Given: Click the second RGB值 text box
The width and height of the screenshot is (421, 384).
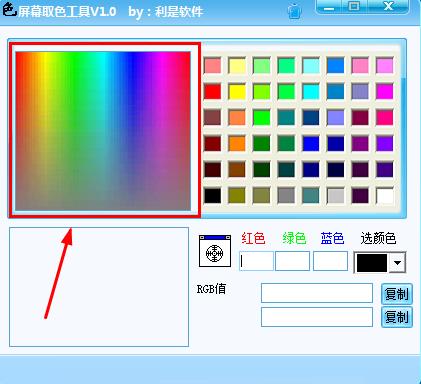Looking at the screenshot, I should tap(317, 317).
